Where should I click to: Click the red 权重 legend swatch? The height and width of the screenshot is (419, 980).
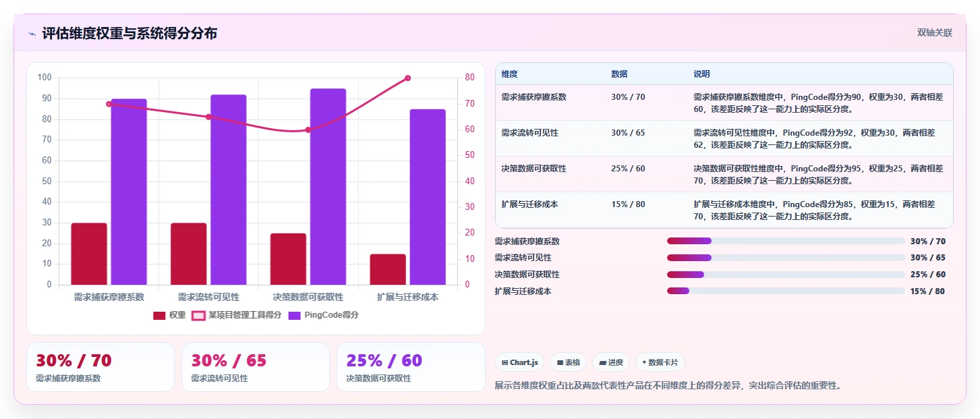[x=159, y=315]
